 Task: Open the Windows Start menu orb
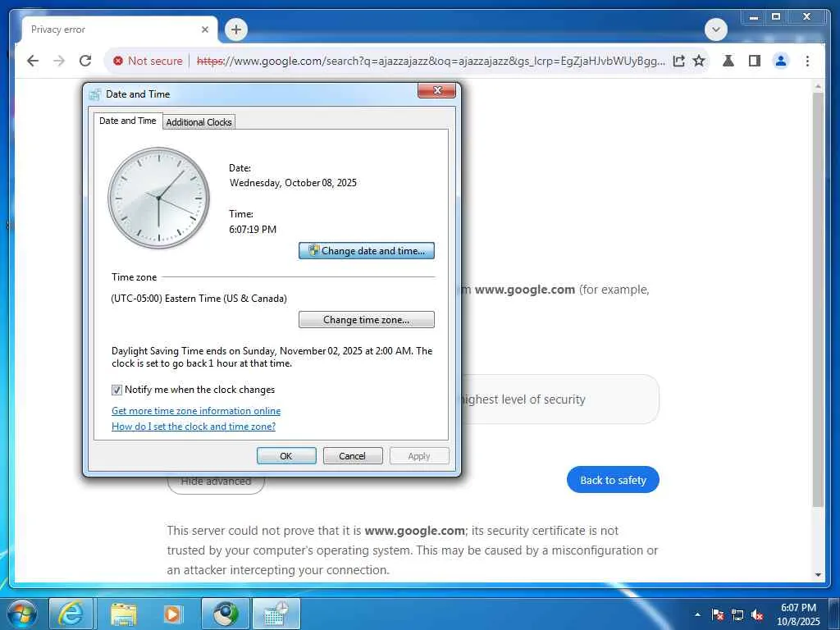pos(22,614)
